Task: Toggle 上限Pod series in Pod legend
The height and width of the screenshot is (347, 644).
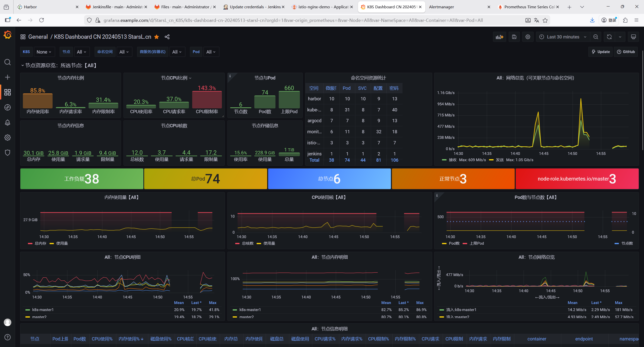Action: click(476, 243)
